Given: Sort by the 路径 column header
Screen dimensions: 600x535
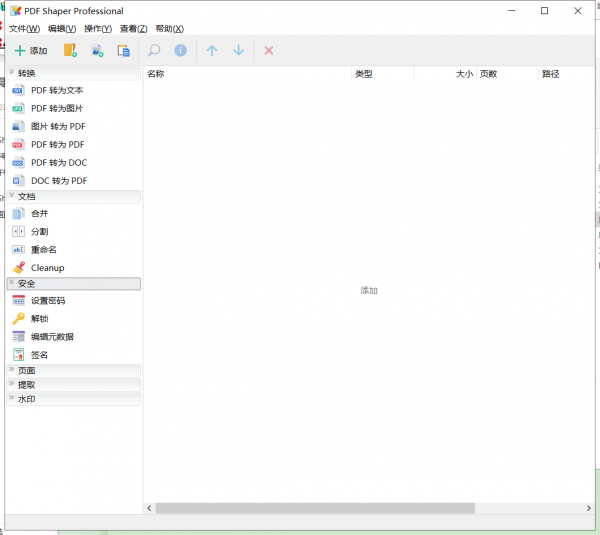Looking at the screenshot, I should tap(567, 74).
